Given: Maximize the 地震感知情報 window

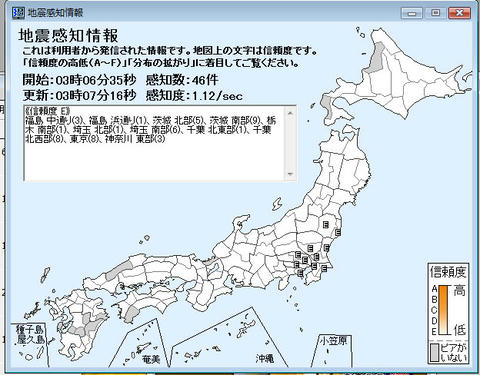Looking at the screenshot, I should point(435,13).
